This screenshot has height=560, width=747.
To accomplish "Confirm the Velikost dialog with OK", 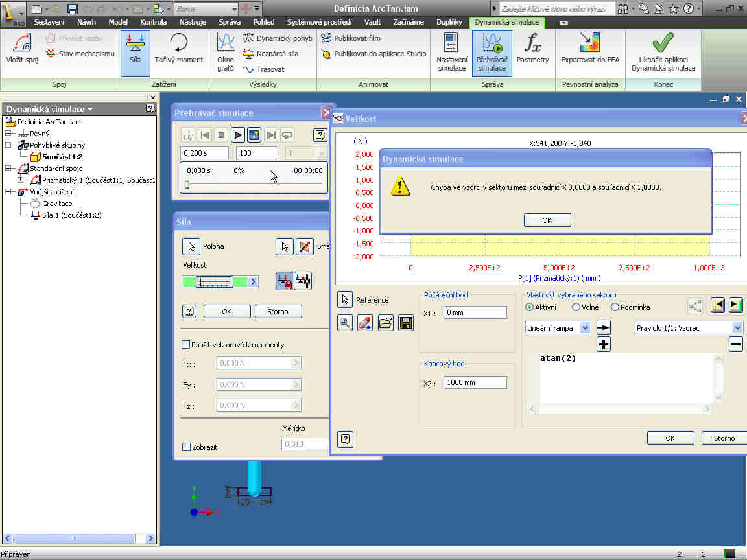I will point(670,437).
